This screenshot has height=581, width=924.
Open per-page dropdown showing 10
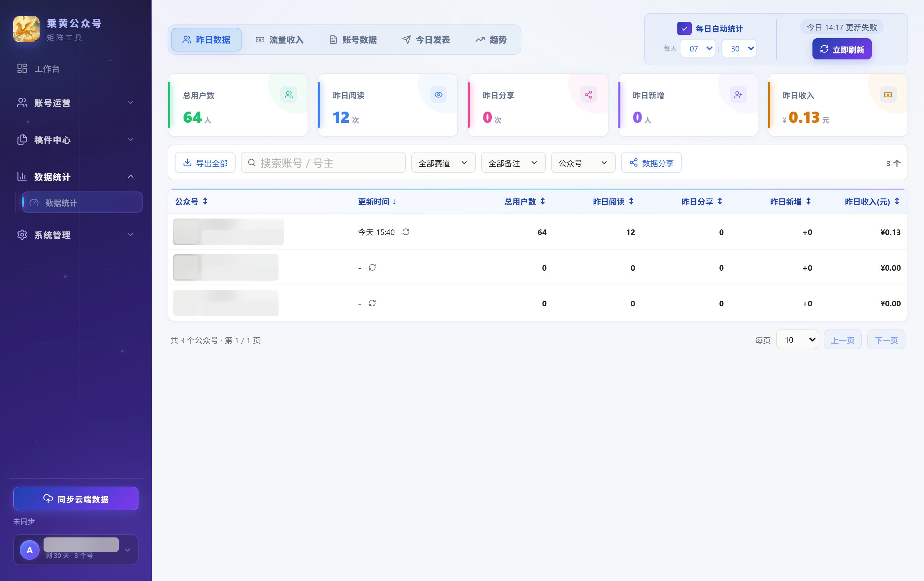click(797, 340)
